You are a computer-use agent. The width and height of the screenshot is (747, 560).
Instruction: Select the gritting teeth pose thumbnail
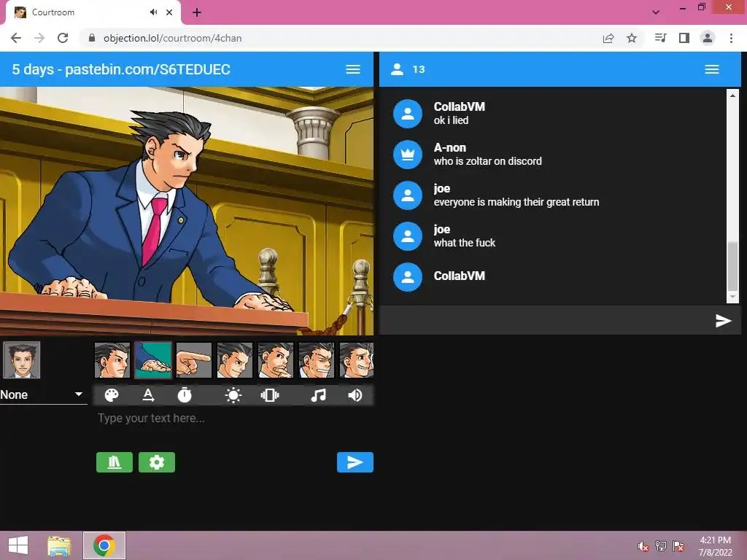tap(317, 360)
